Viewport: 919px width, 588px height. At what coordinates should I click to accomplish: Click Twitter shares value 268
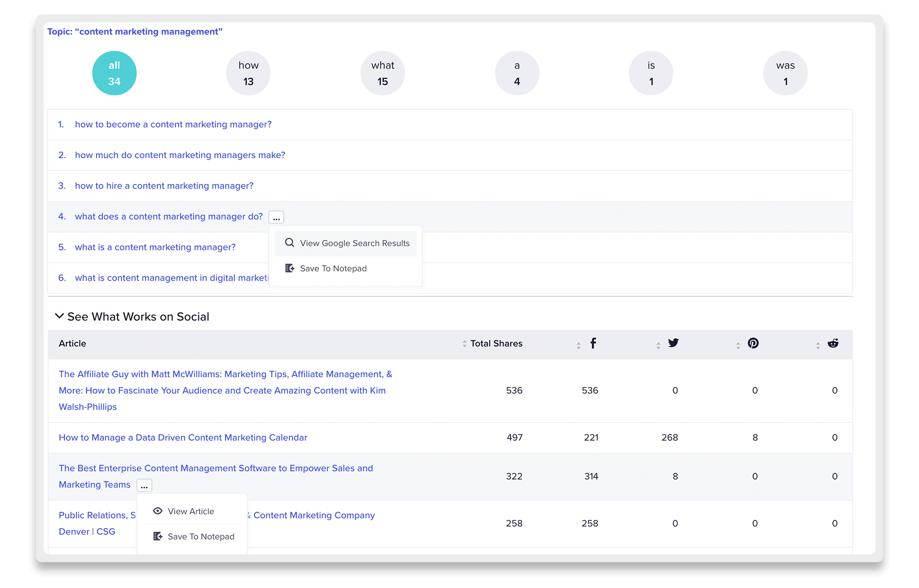point(670,438)
